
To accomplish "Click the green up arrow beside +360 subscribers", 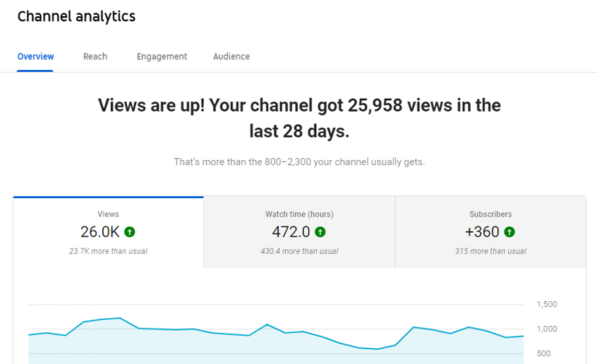I will (509, 232).
